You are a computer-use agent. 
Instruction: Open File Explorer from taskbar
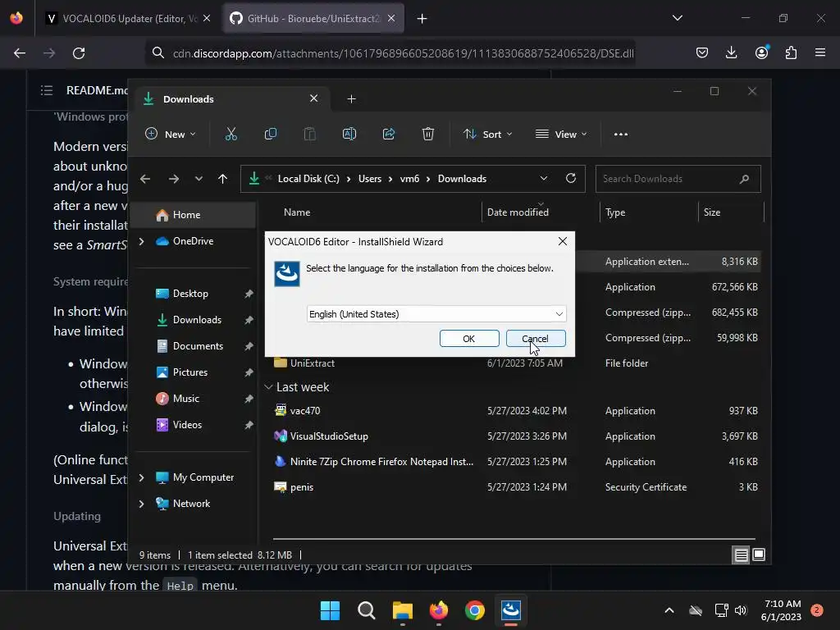point(402,610)
